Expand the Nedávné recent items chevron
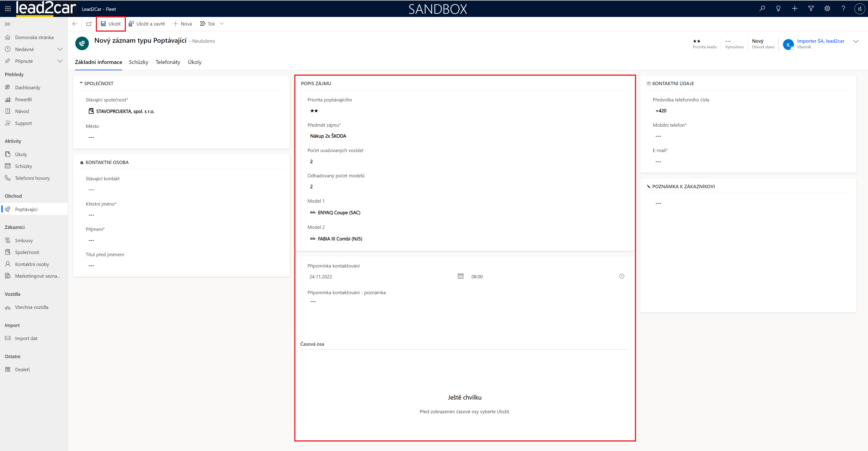The image size is (868, 451). 60,49
